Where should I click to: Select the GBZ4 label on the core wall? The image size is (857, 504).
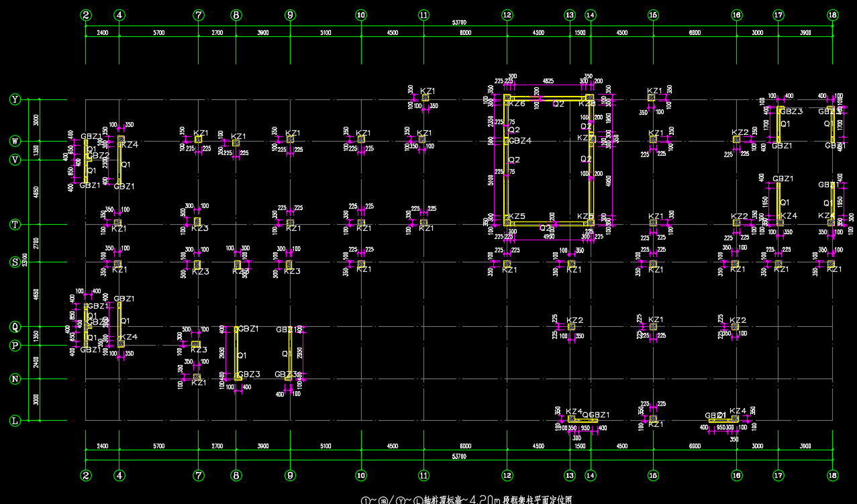click(520, 141)
